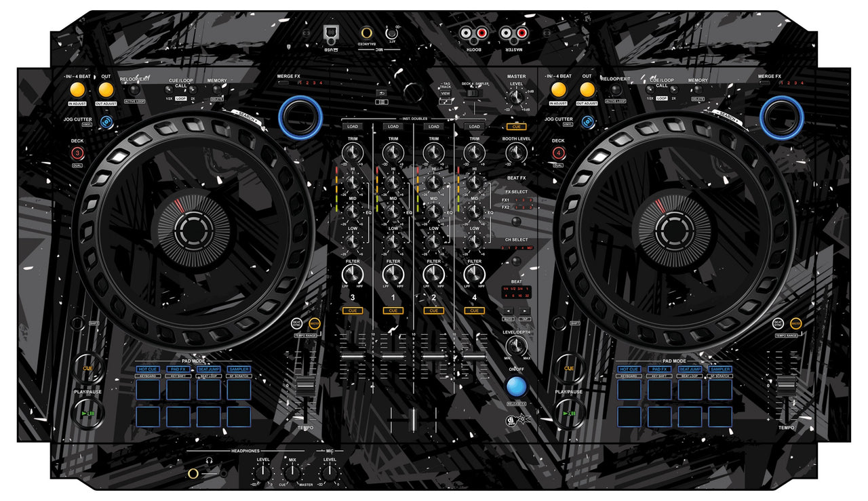The image size is (868, 501).
Task: Click the browse back button in mixer
Action: point(382,92)
